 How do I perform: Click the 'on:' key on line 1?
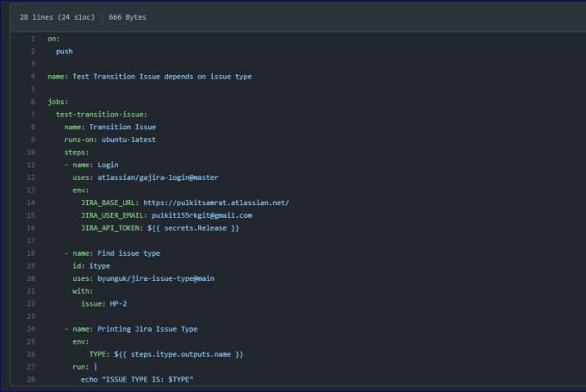53,39
